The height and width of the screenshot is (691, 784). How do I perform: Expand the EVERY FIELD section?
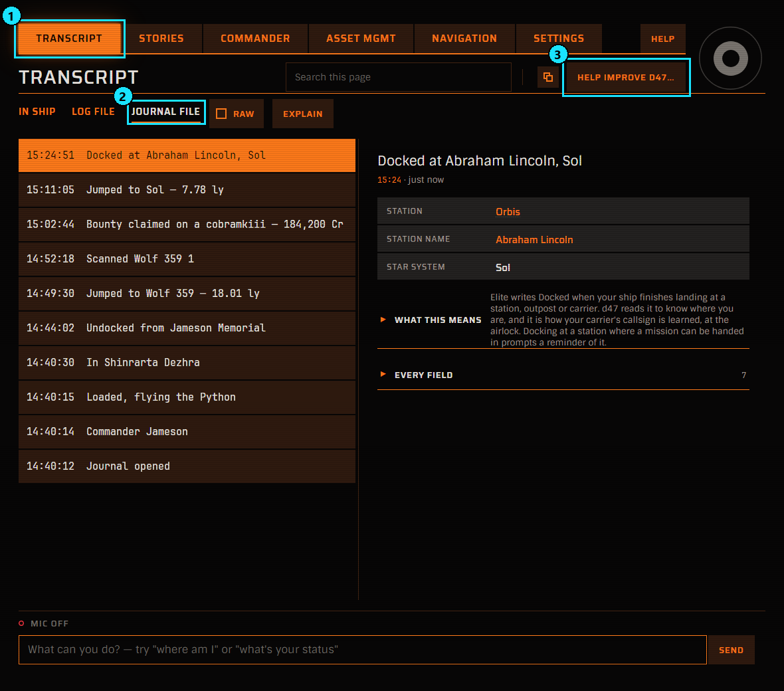pyautogui.click(x=563, y=375)
